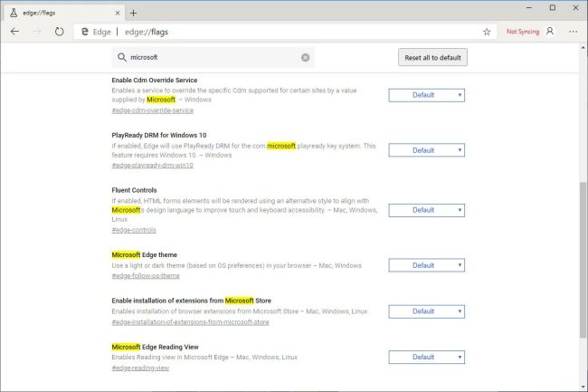Click 'Microsoft Edge theme' heading
The height and width of the screenshot is (392, 588).
click(x=145, y=254)
